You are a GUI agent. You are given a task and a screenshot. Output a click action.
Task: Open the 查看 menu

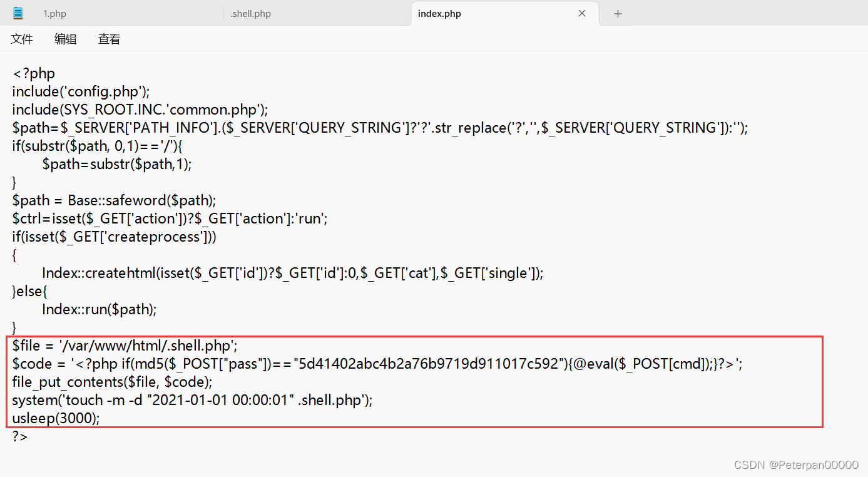click(110, 39)
